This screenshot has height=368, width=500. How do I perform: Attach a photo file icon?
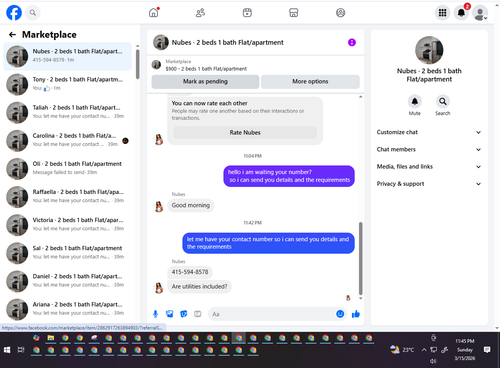[x=170, y=314]
